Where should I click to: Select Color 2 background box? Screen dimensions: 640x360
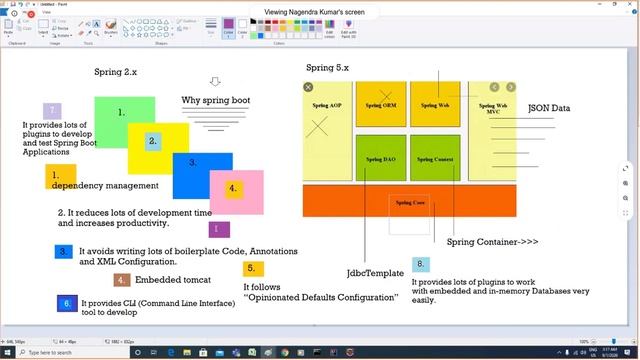[x=242, y=28]
